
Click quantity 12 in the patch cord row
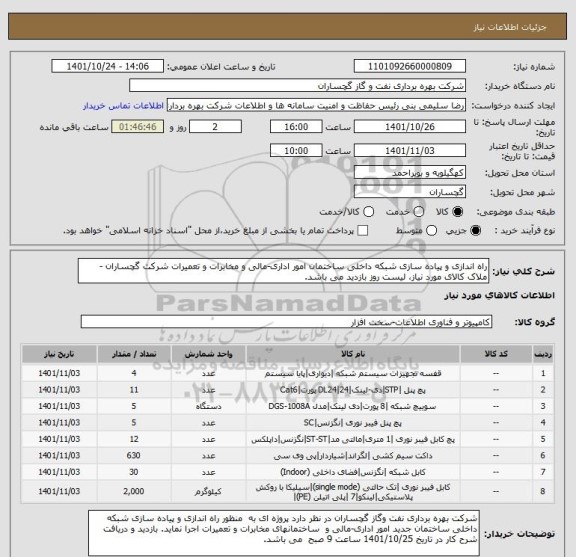point(134,439)
